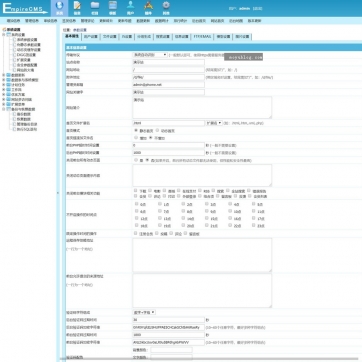This screenshot has height=362, width=362.
Task: Check the RSS module checkbox
Action: click(x=200, y=191)
